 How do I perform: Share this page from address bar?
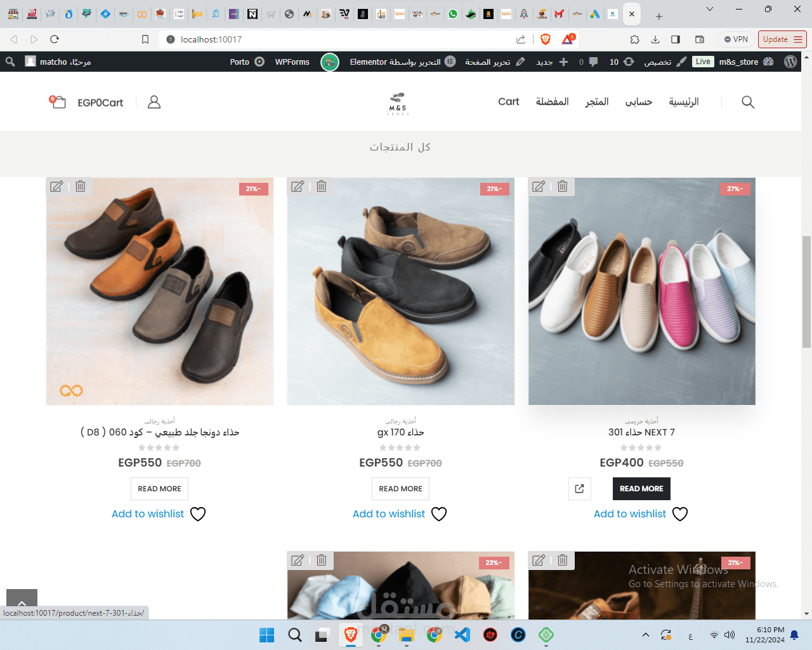click(521, 39)
